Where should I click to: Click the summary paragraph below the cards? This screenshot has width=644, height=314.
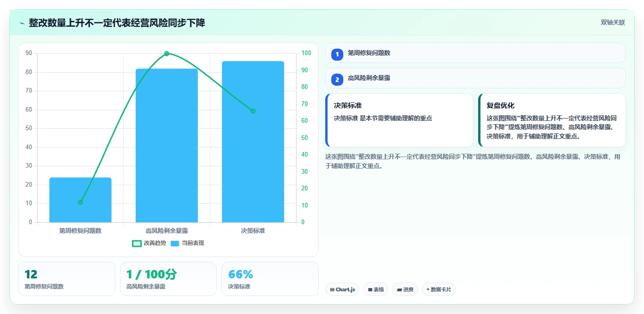(x=473, y=161)
